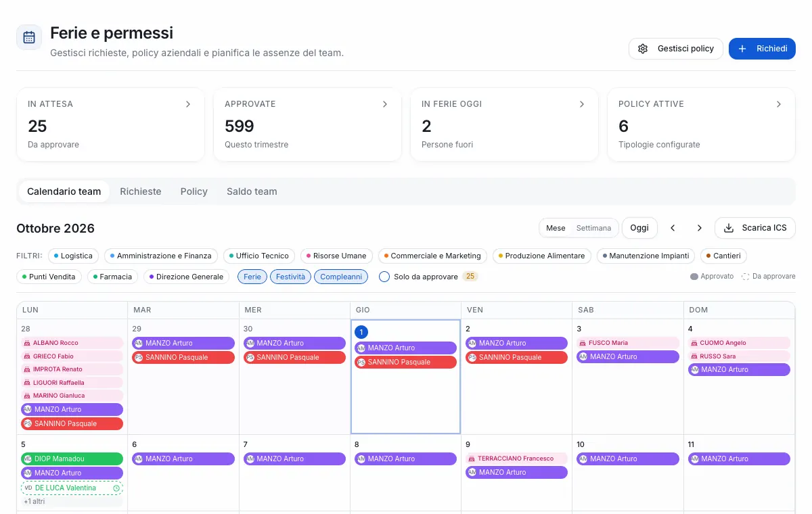The height and width of the screenshot is (514, 812).
Task: Open GRIECO Fabio birthday entry
Action: click(x=72, y=356)
